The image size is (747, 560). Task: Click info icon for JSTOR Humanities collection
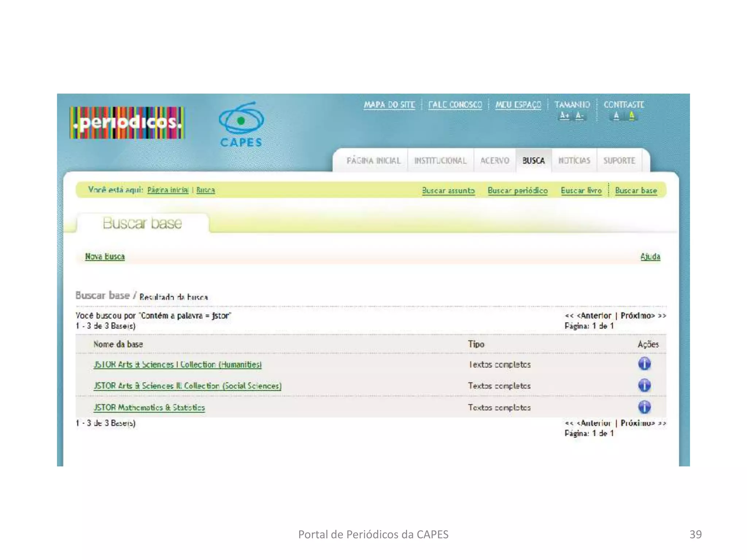point(644,364)
